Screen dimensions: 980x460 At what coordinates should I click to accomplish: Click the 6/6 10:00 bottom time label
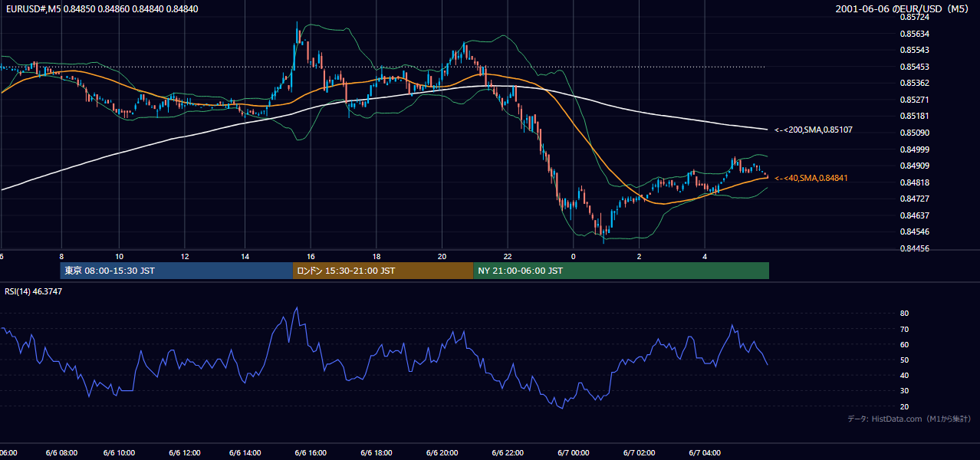(118, 452)
